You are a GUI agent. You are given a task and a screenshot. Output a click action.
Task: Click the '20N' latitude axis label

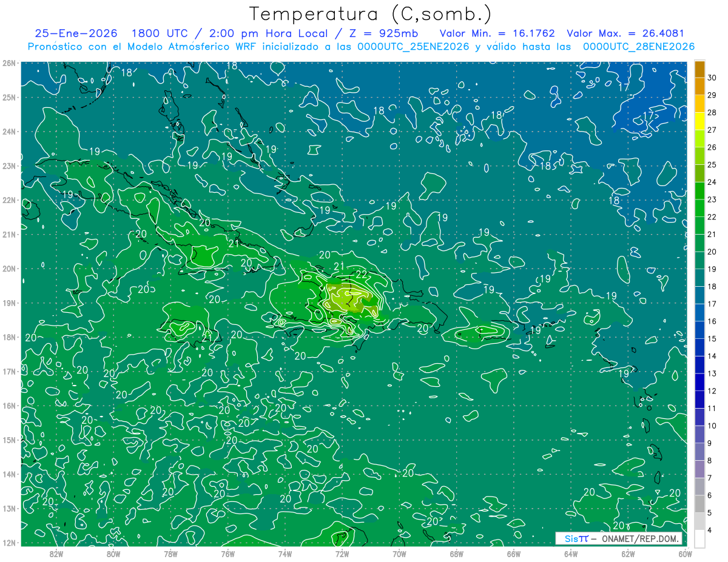tap(8, 269)
